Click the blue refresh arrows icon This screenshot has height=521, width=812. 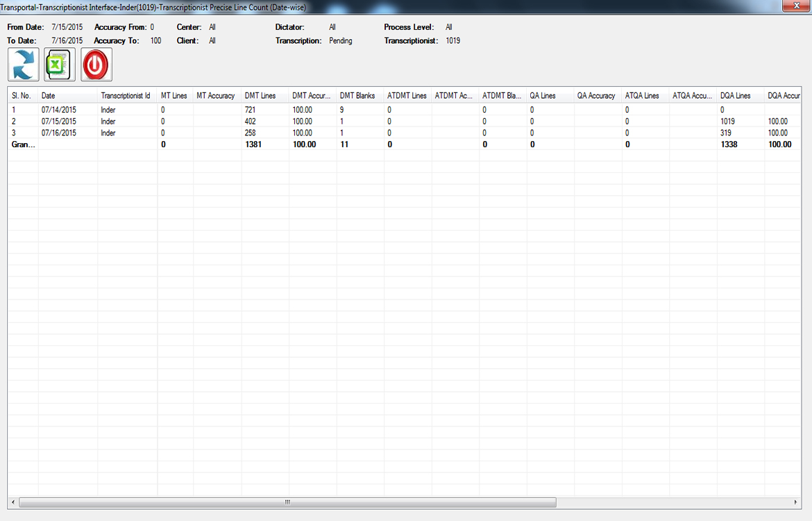click(x=23, y=65)
